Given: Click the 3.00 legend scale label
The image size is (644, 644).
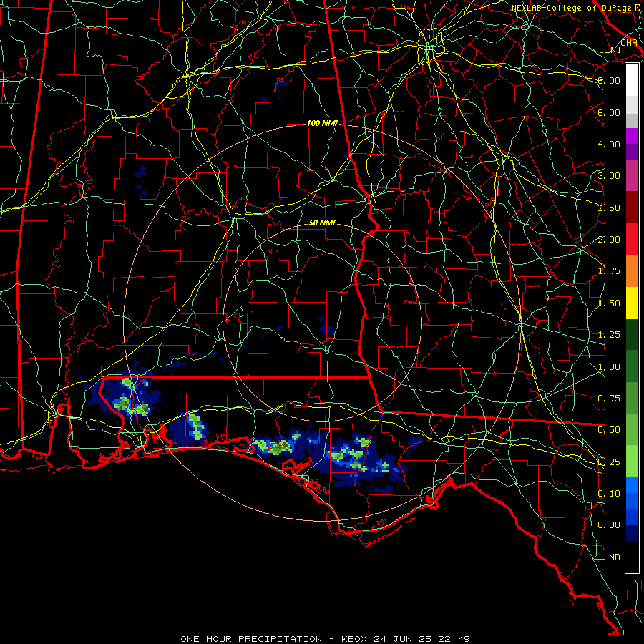Looking at the screenshot, I should [x=609, y=176].
